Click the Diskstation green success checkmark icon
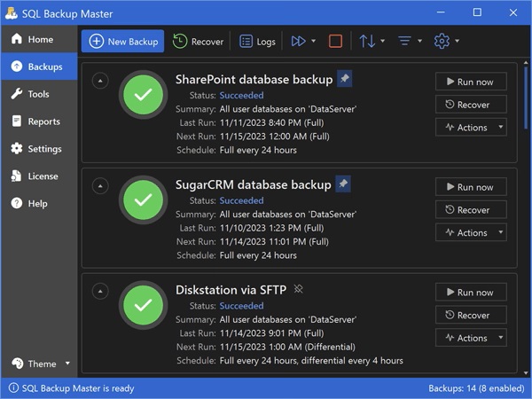The height and width of the screenshot is (399, 532). click(x=143, y=305)
